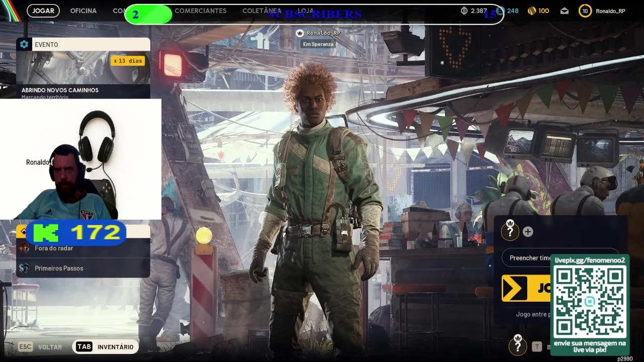
Task: Open the JOGAR tab
Action: [x=43, y=11]
